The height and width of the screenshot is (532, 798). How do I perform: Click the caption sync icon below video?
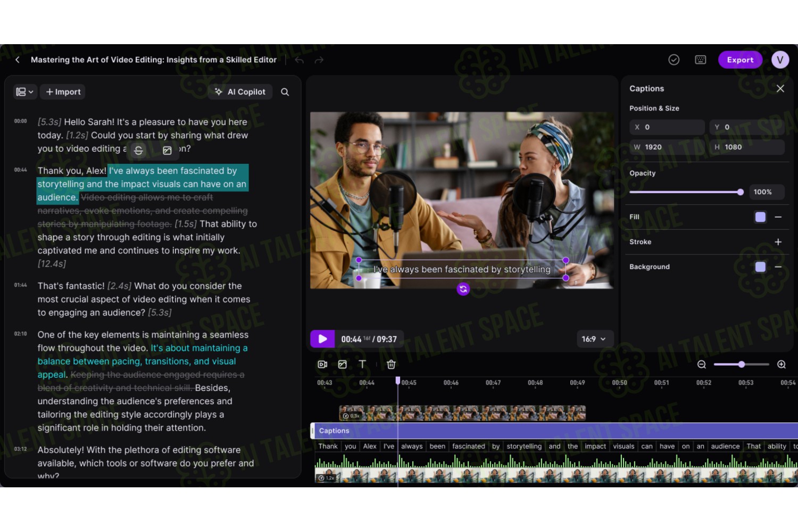pos(463,289)
